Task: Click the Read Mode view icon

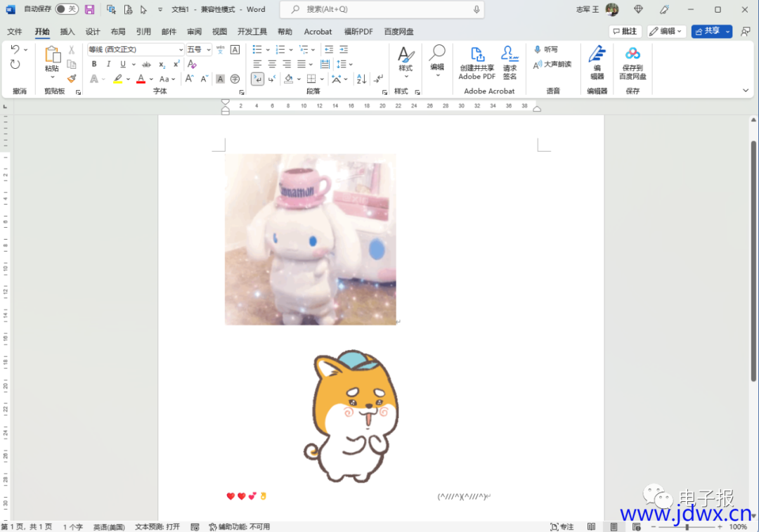Action: [591, 526]
